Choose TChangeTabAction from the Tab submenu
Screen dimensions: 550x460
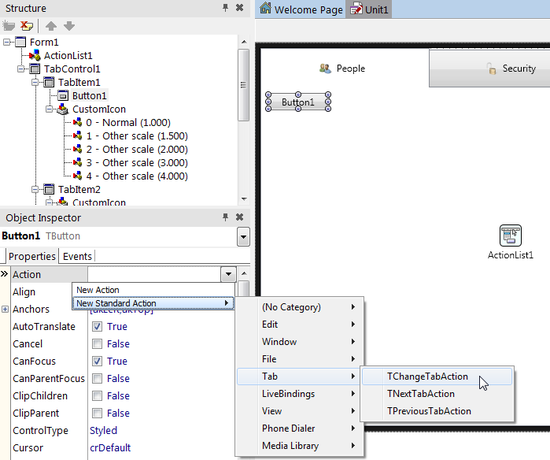427,376
